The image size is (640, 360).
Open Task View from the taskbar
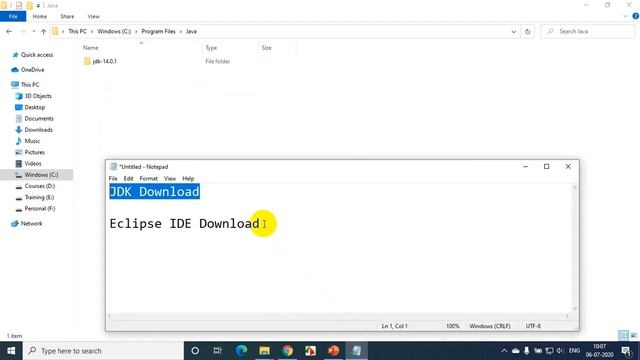(218, 351)
